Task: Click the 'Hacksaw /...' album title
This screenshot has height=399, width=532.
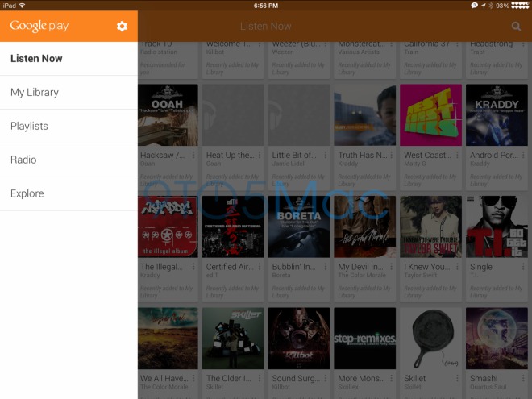Action: click(x=163, y=155)
